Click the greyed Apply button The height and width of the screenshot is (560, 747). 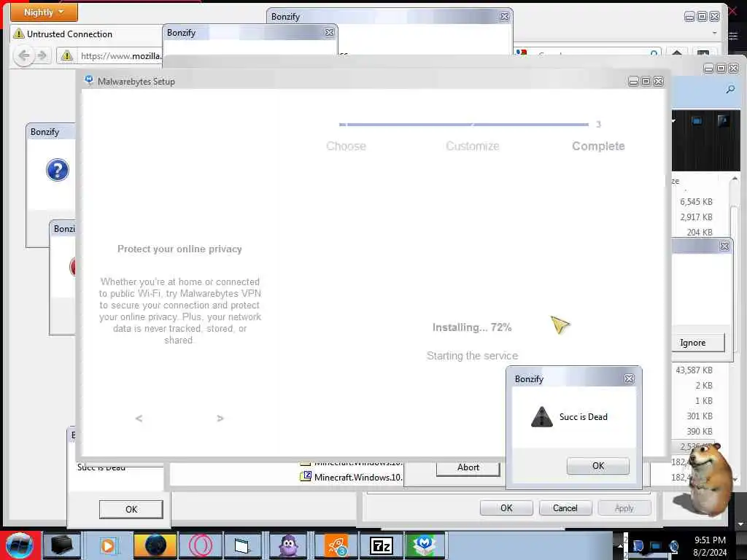coord(624,508)
